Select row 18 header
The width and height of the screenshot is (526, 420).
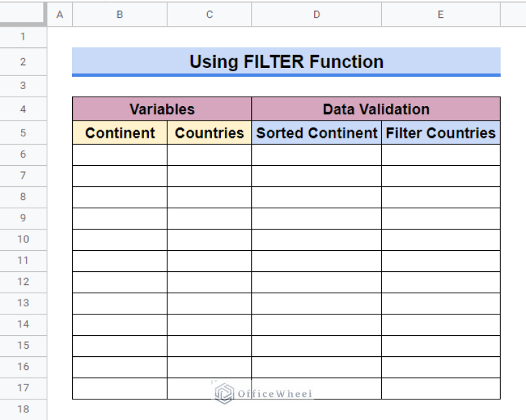point(23,409)
